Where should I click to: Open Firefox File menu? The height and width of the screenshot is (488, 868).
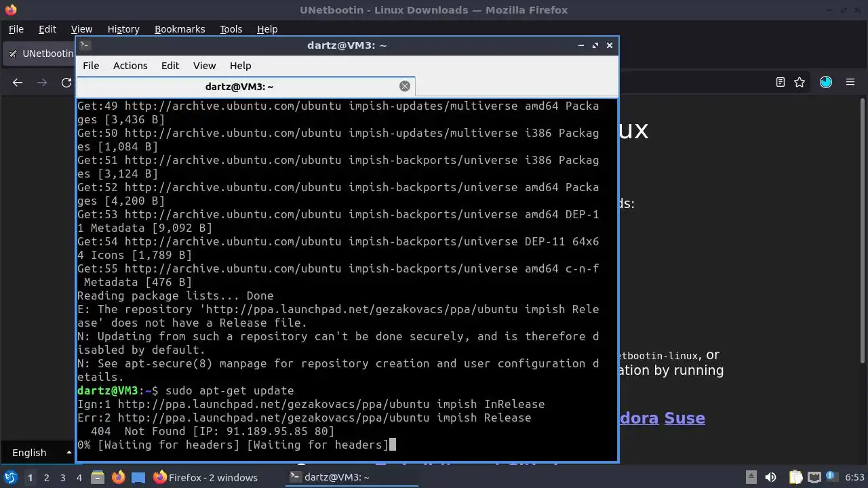click(x=16, y=29)
